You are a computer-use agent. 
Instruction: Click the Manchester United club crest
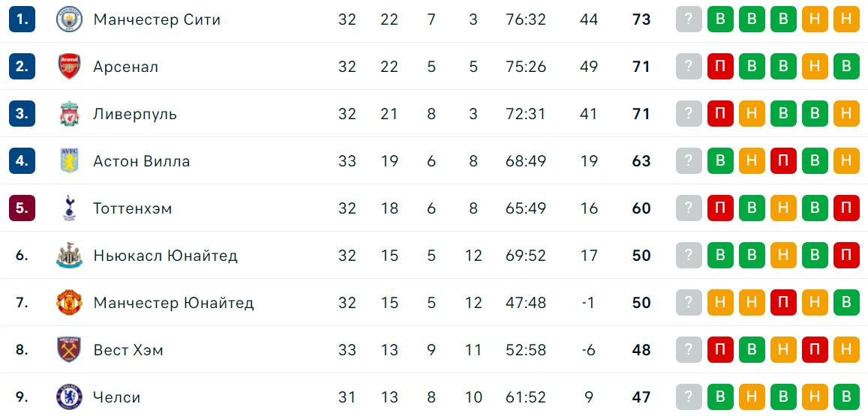(x=69, y=303)
